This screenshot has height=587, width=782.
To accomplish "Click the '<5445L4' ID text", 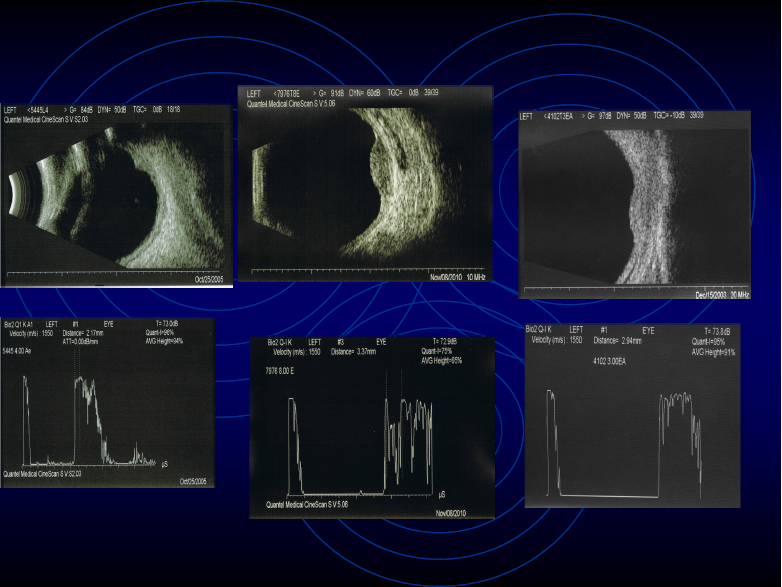I will (x=38, y=110).
